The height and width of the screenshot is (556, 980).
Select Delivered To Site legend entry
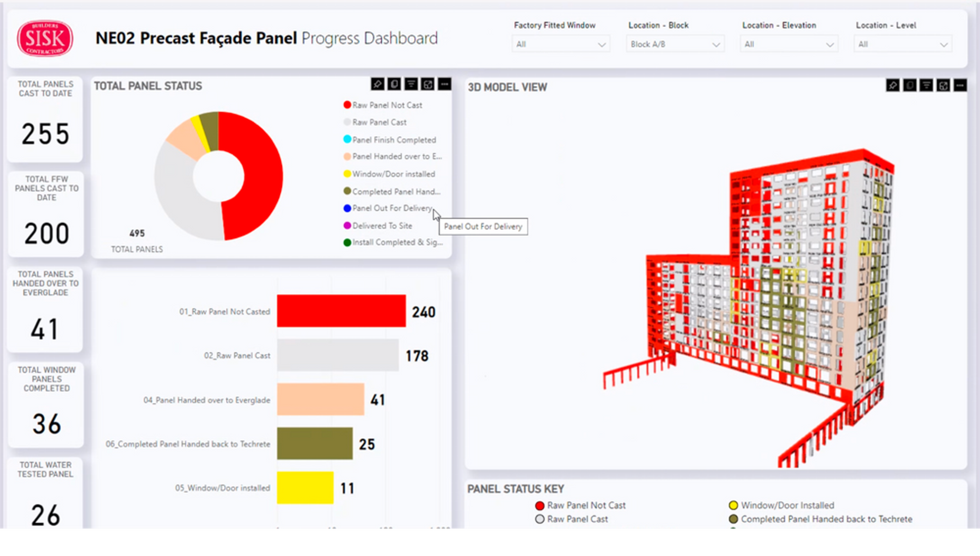[x=378, y=226]
